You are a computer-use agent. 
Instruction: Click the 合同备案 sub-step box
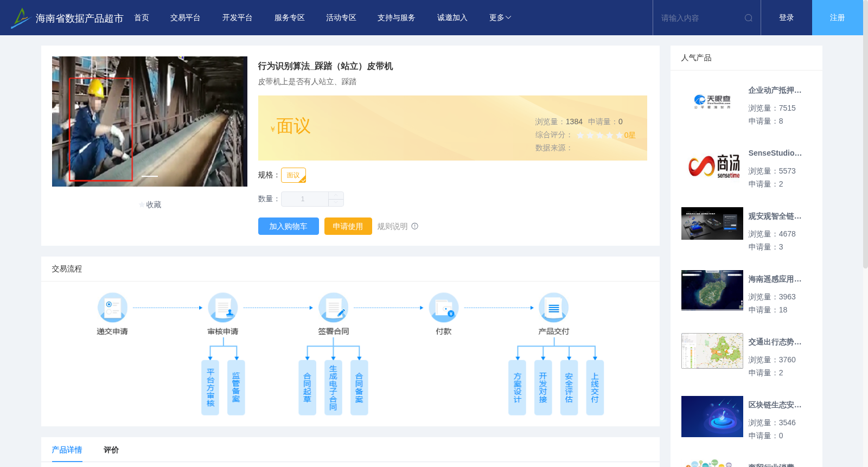click(x=359, y=388)
